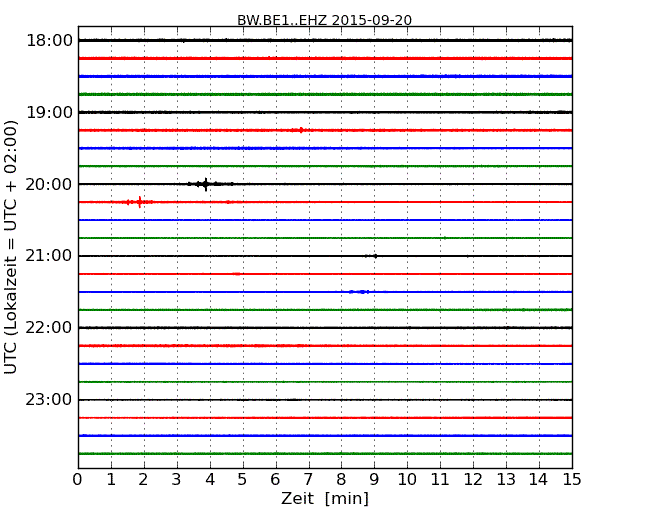Screen dimensions: 650x520
Task: Click the x-axis tick label 8
Action: pyautogui.click(x=341, y=480)
